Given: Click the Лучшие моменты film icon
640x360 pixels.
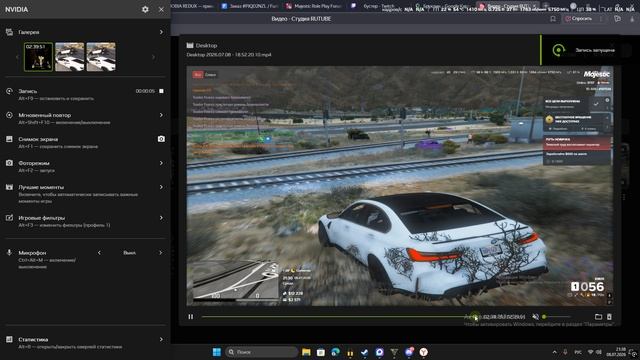Looking at the screenshot, I should pyautogui.click(x=9, y=187).
